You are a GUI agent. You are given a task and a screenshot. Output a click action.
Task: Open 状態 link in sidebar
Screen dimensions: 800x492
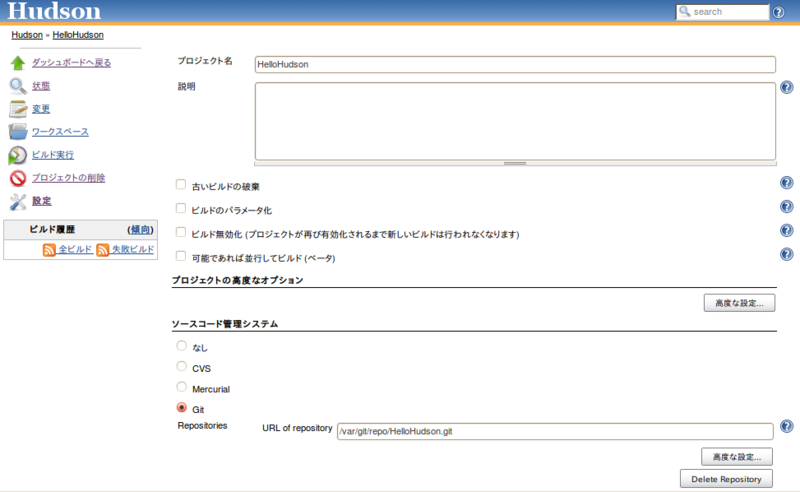pyautogui.click(x=41, y=86)
